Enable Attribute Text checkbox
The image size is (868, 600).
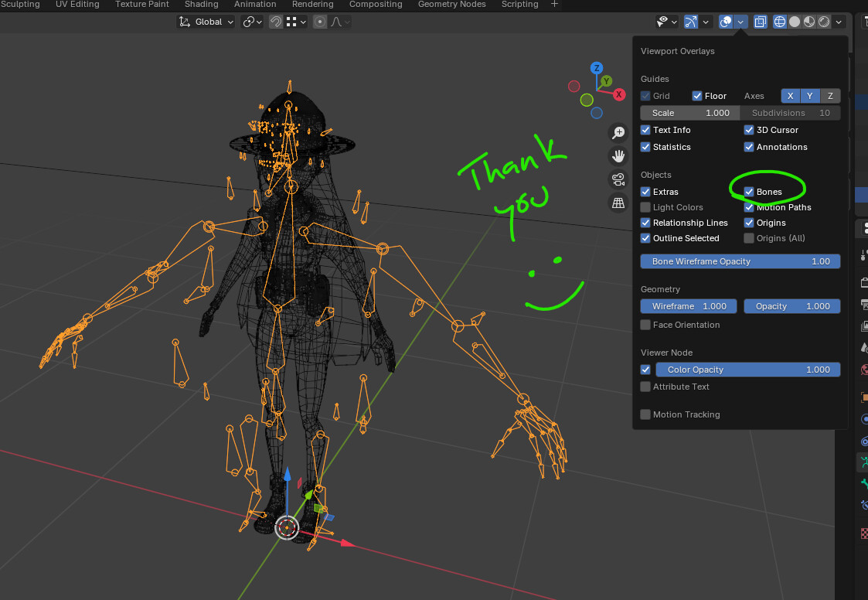click(645, 387)
